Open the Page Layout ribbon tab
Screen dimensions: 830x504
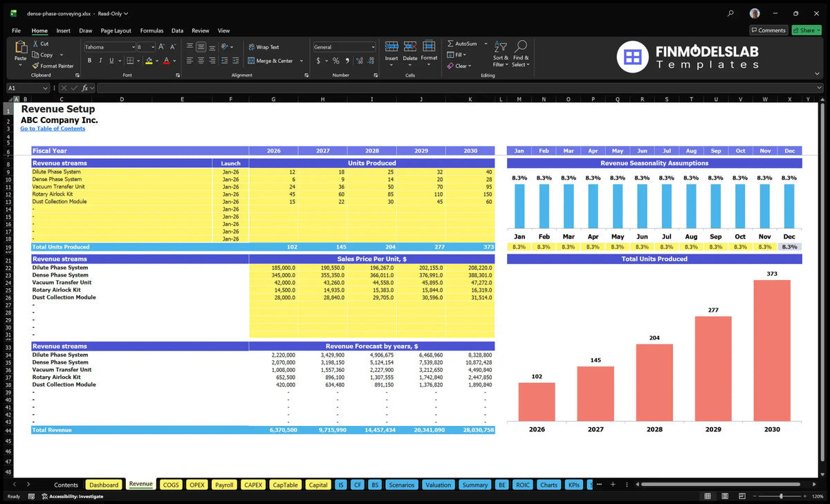[x=116, y=30]
